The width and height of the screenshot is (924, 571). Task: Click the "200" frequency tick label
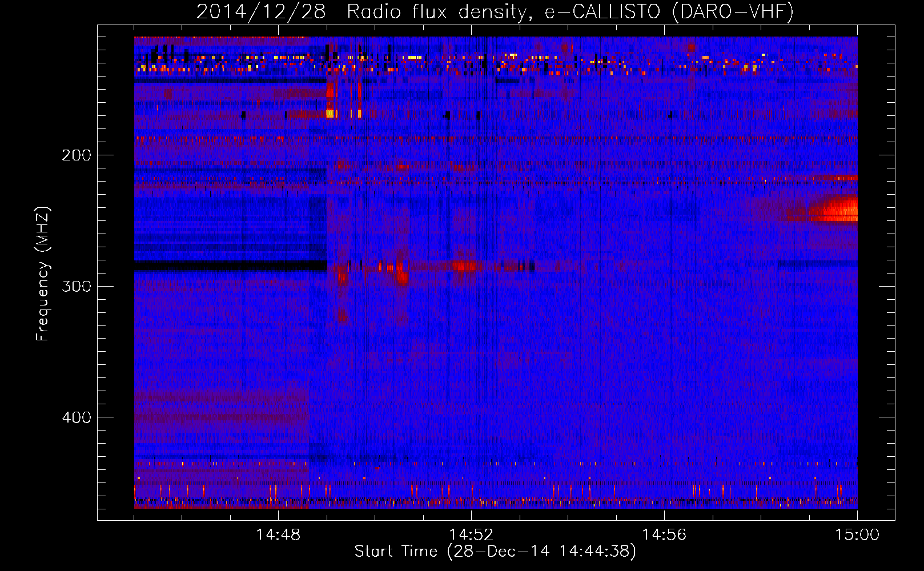pyautogui.click(x=77, y=155)
